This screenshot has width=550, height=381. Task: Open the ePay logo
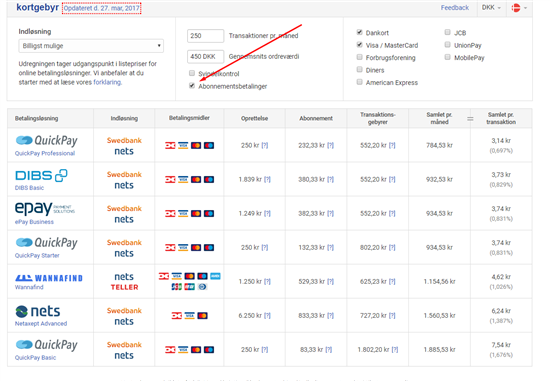pyautogui.click(x=45, y=208)
